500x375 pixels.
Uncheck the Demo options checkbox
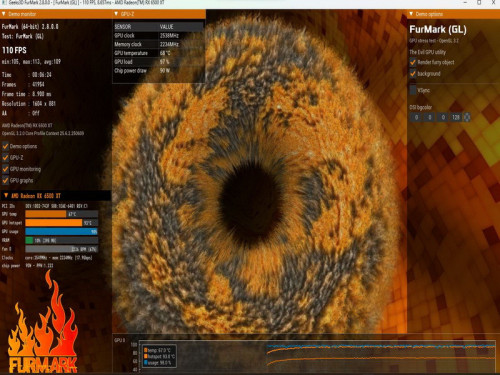[5, 146]
